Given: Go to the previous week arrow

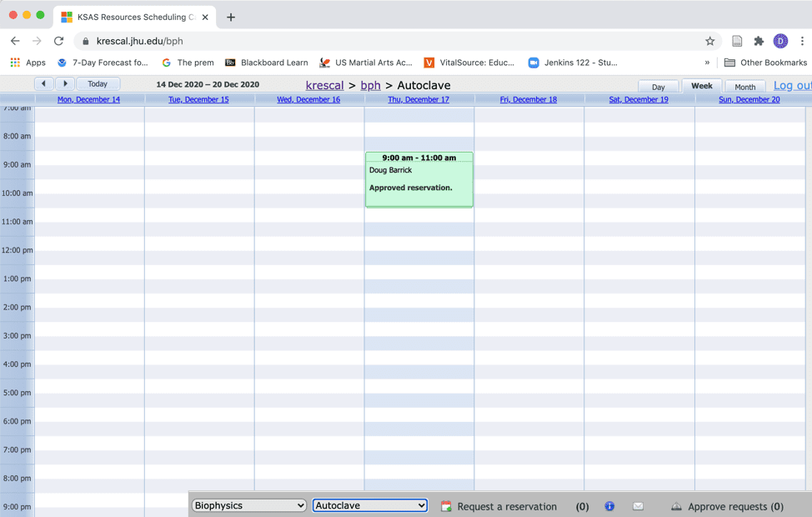Looking at the screenshot, I should click(44, 83).
